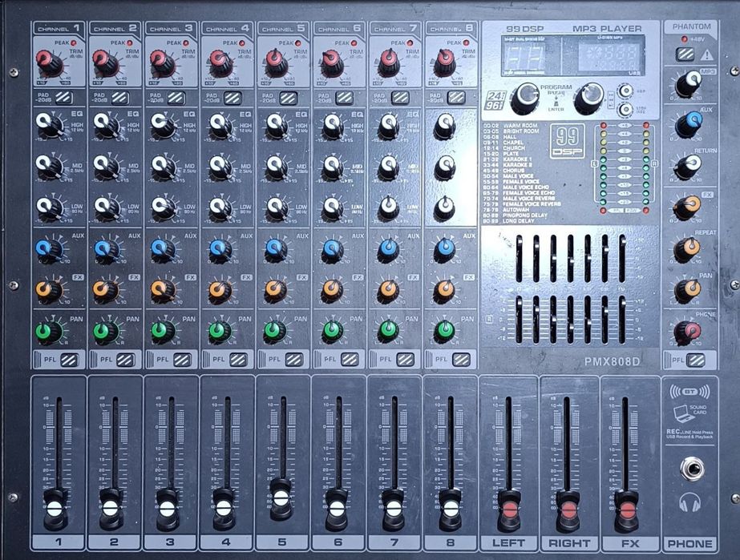
Task: Select Channel 1 fader cap
Action: pyautogui.click(x=55, y=510)
